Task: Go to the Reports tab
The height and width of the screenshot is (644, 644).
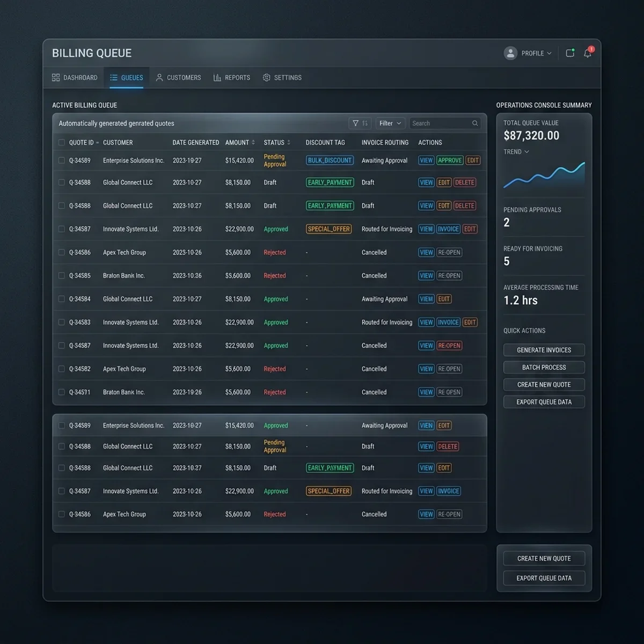Action: tap(232, 78)
